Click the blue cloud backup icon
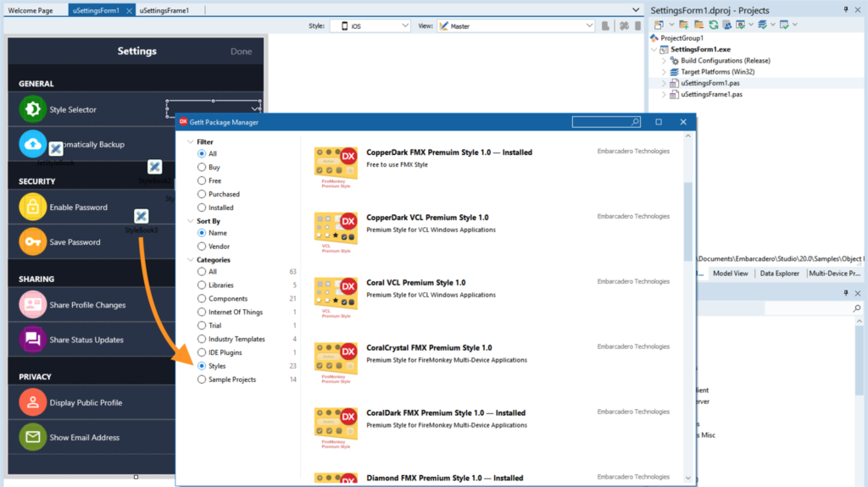 pos(33,144)
